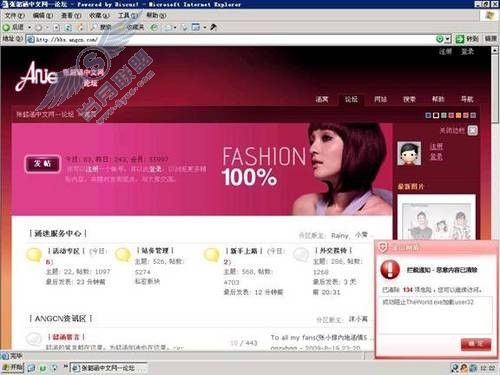This screenshot has height=375, width=500.
Task: Click the shield icon in popup title
Action: (x=383, y=247)
